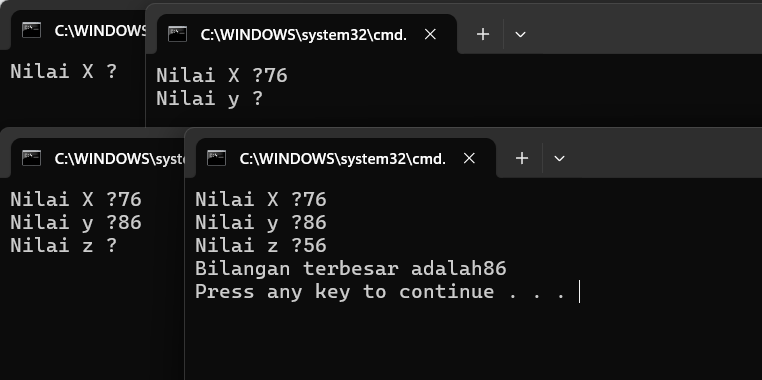
Task: Click the cmd tab icon of the window awaiting Nilai z
Action: (31, 158)
